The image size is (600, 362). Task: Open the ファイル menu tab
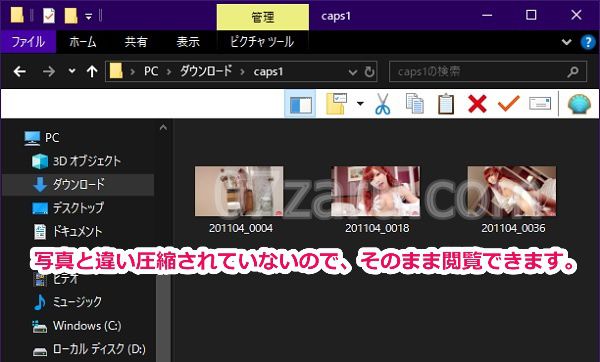pyautogui.click(x=28, y=41)
